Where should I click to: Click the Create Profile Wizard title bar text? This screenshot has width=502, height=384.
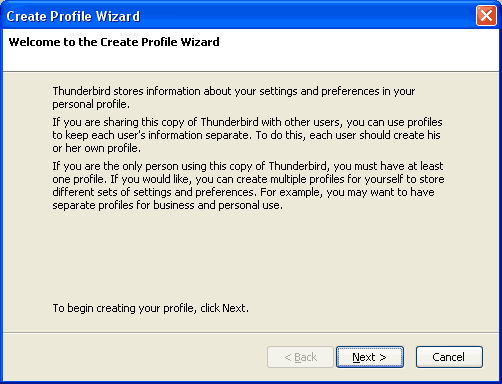point(73,16)
